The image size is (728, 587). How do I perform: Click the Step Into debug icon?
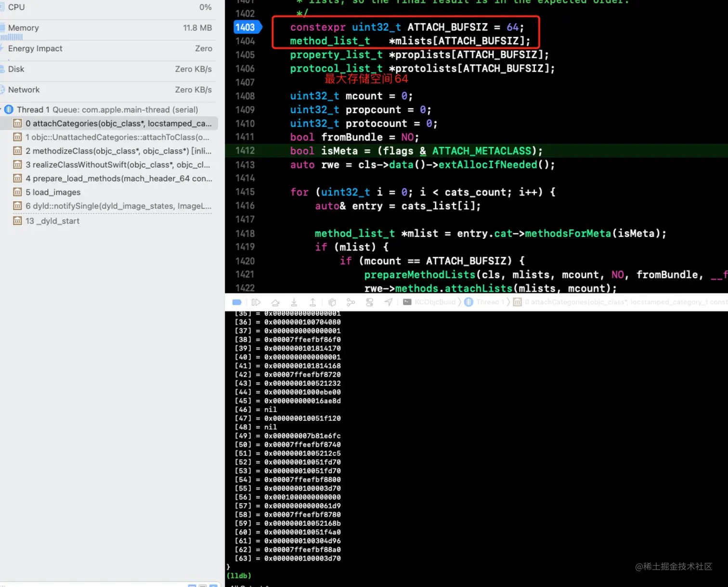[294, 302]
